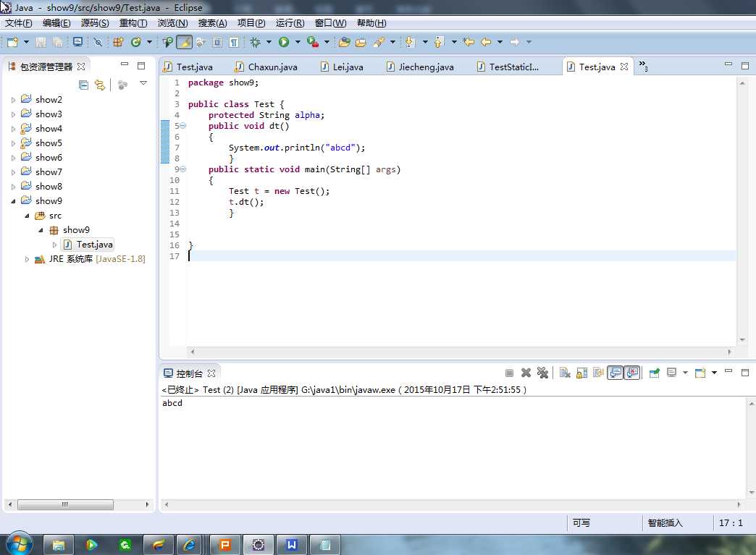Viewport: 756px width, 555px height.
Task: Click the Run External Tools icon
Action: point(312,43)
